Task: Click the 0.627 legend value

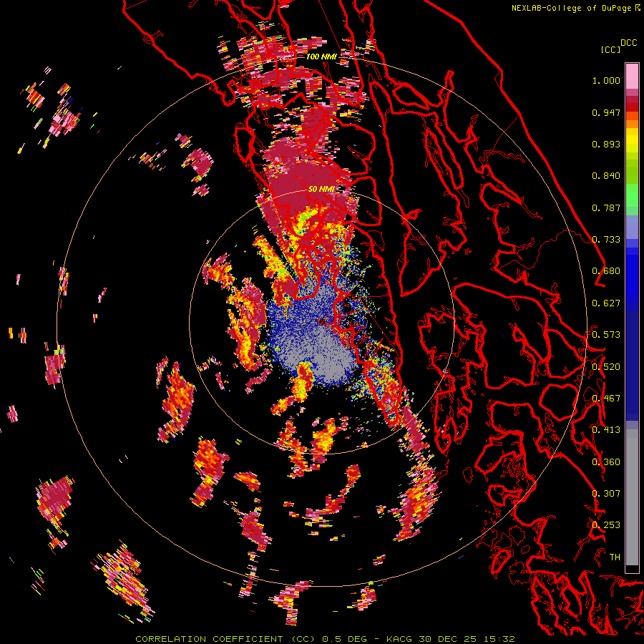Action: pyautogui.click(x=606, y=303)
